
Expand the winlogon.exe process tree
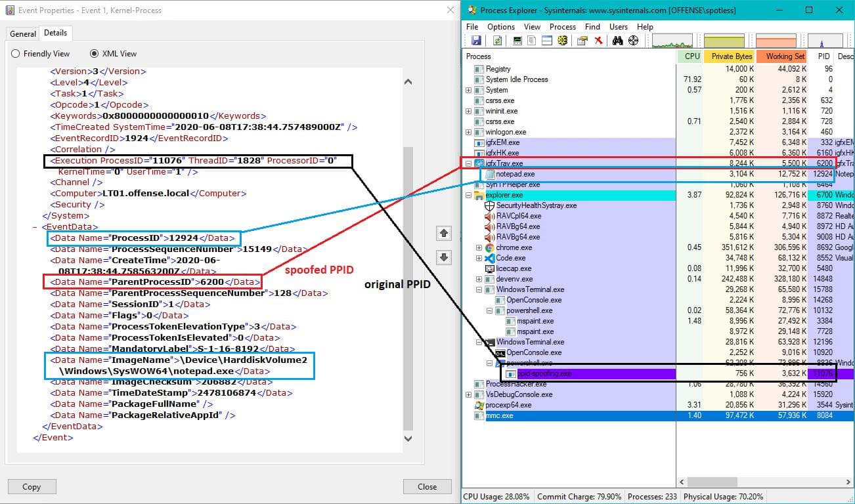(x=468, y=132)
